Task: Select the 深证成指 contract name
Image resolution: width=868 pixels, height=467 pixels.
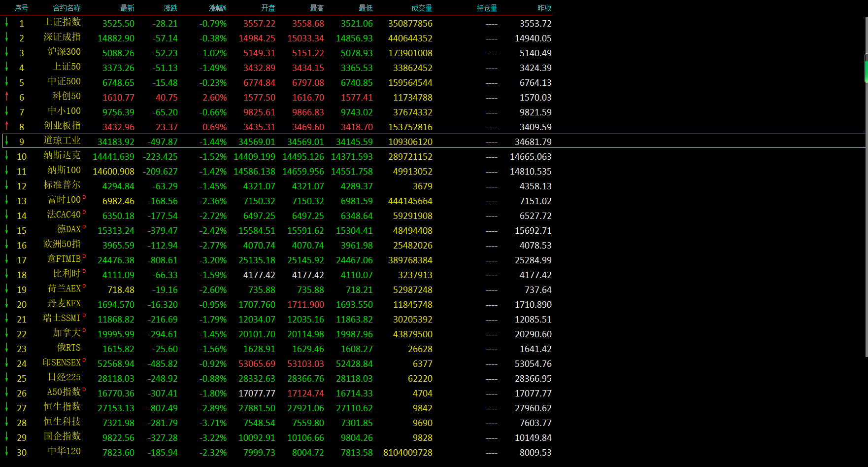Action: [62, 37]
